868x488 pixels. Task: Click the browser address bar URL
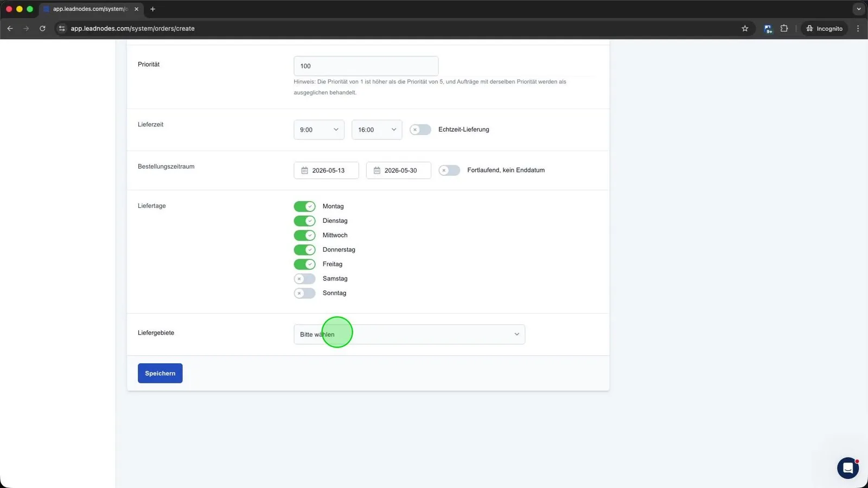click(x=132, y=28)
